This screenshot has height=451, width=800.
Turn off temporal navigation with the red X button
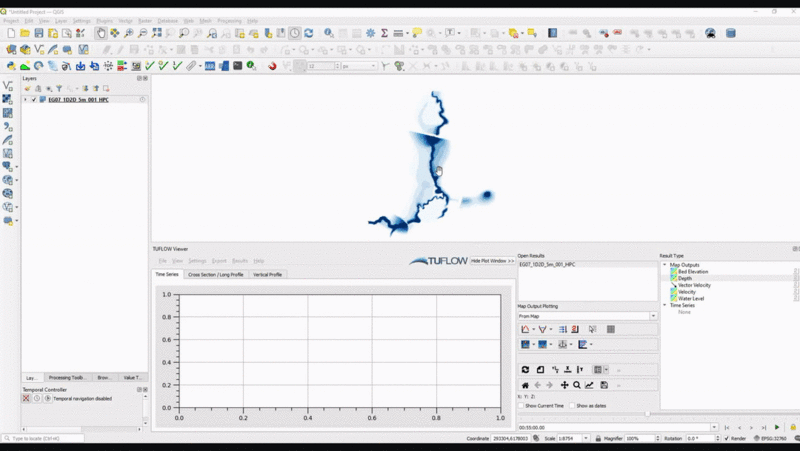click(x=26, y=398)
